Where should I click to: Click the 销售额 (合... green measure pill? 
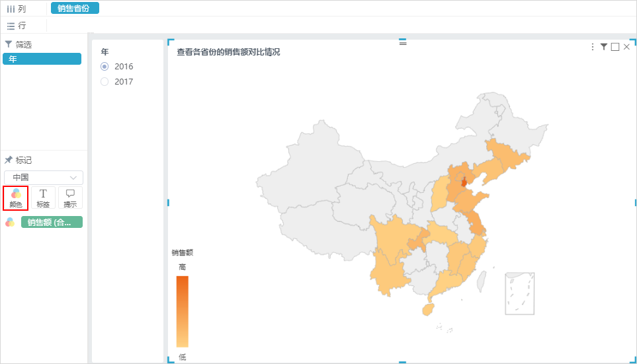(x=52, y=223)
